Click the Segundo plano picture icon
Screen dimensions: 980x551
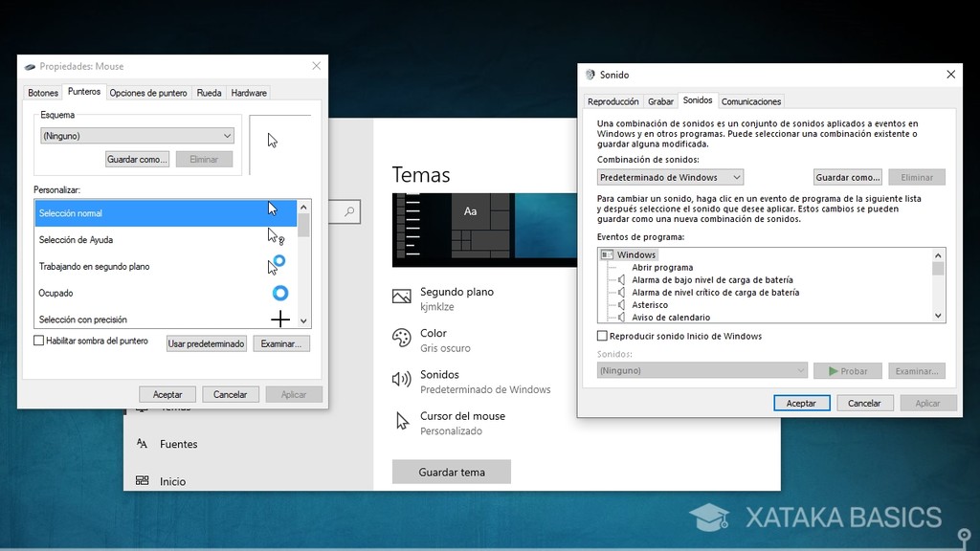coord(401,297)
